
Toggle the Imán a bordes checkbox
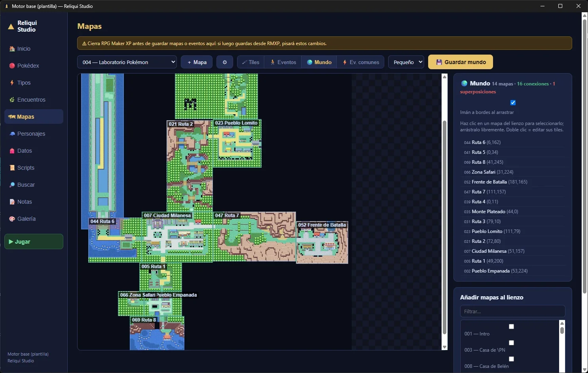pos(513,102)
